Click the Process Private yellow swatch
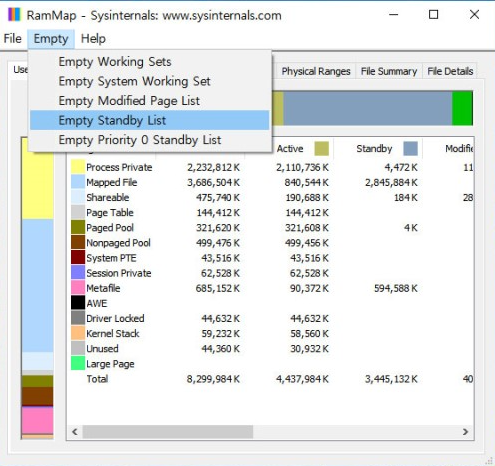 pyautogui.click(x=78, y=167)
